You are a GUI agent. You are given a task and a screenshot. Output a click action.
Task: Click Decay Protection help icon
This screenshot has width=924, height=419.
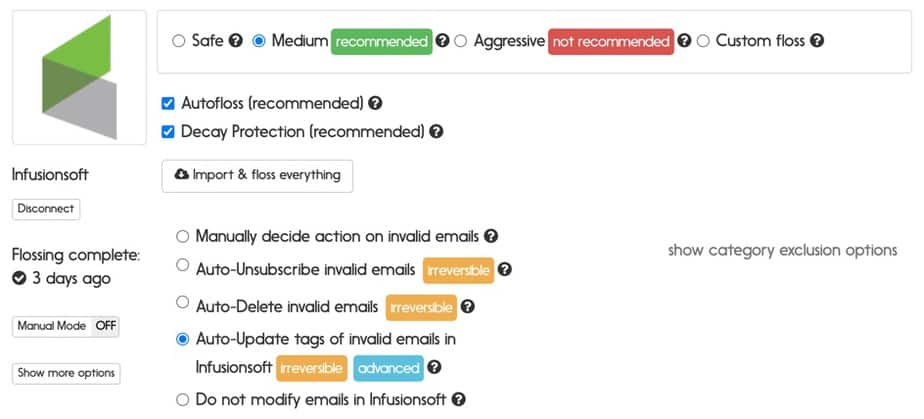(436, 131)
